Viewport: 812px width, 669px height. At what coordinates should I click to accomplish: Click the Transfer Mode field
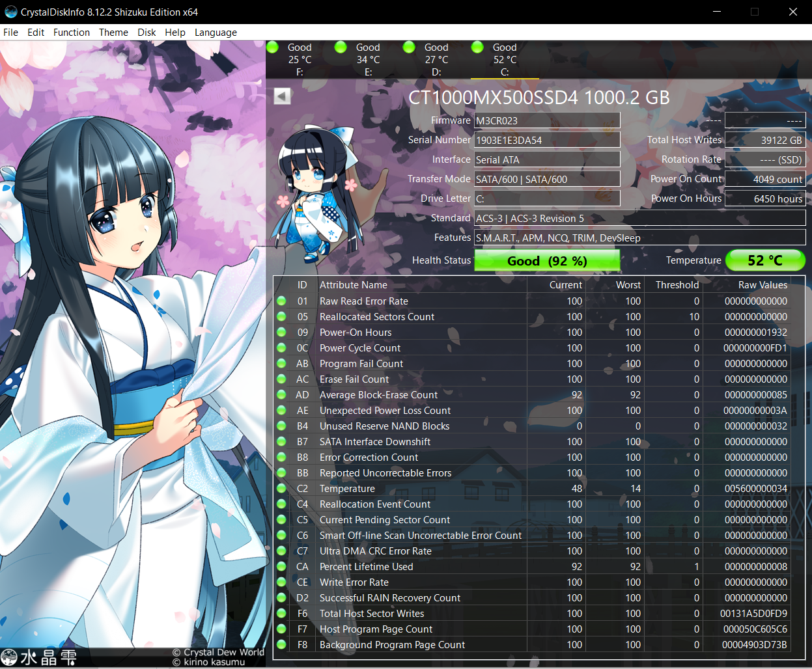[547, 179]
